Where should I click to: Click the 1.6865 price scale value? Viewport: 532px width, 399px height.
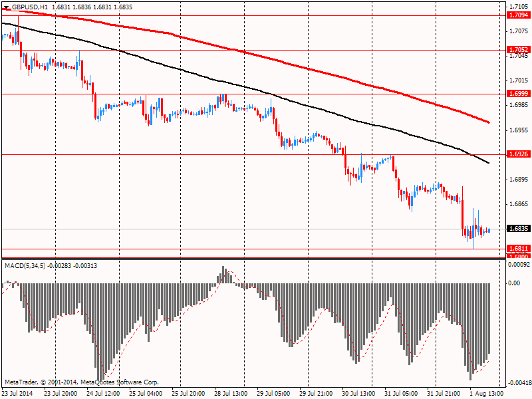pyautogui.click(x=519, y=204)
